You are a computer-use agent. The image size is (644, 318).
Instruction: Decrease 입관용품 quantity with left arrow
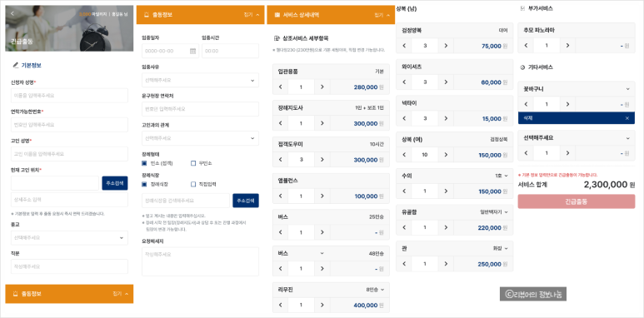[x=281, y=87]
